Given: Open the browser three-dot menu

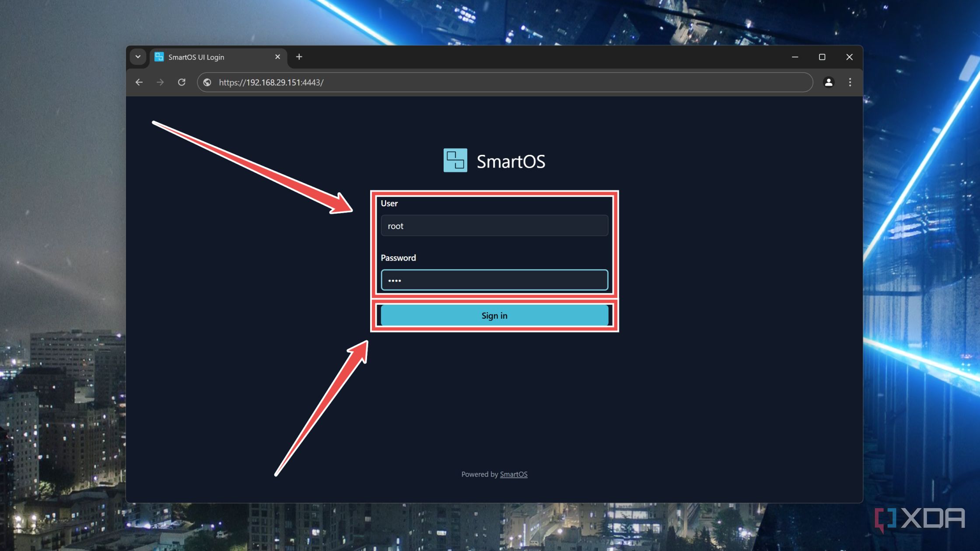Looking at the screenshot, I should pos(850,82).
